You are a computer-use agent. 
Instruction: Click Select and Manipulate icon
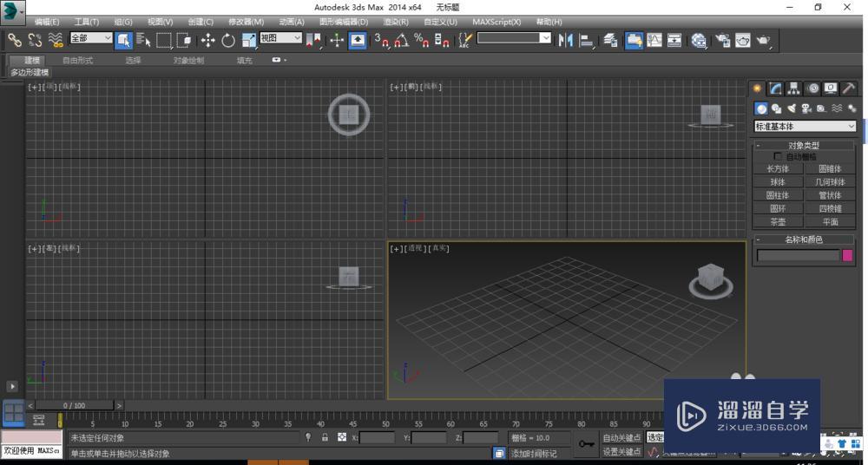(337, 40)
